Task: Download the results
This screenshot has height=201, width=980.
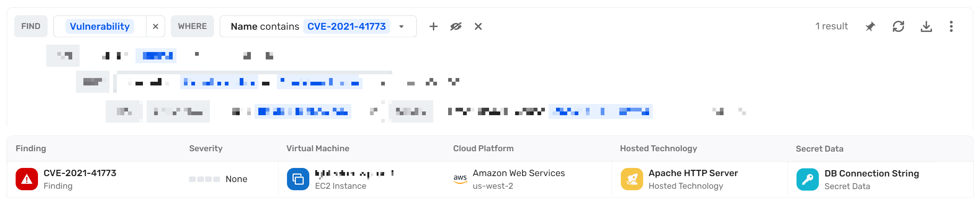Action: [926, 26]
